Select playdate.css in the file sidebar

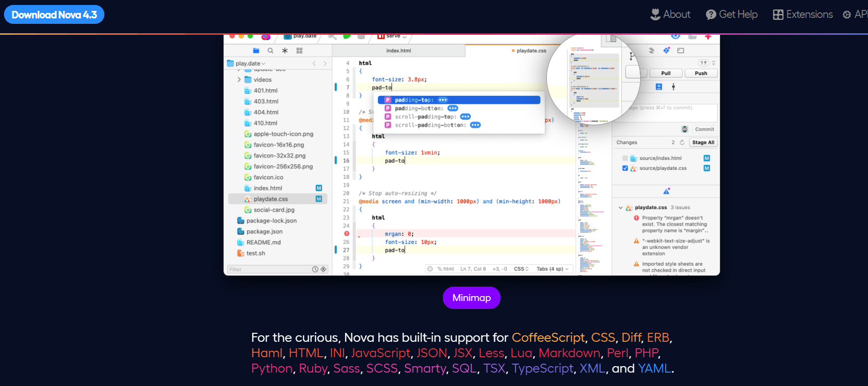[x=277, y=199]
